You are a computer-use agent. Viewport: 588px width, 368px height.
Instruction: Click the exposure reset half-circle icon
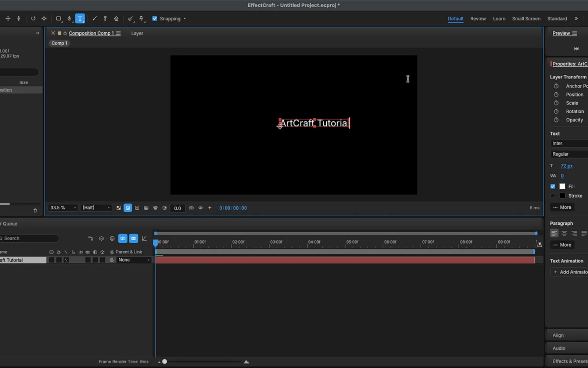pos(165,208)
